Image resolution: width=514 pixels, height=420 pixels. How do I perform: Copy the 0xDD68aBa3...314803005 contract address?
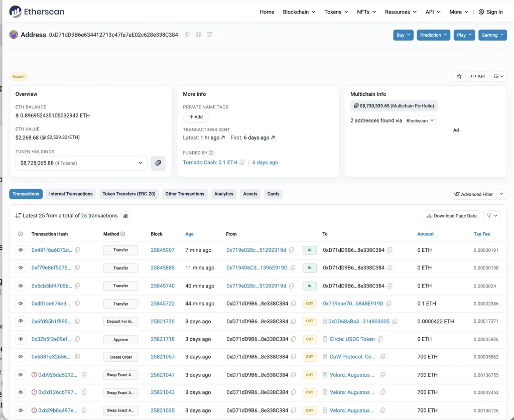[x=395, y=321]
